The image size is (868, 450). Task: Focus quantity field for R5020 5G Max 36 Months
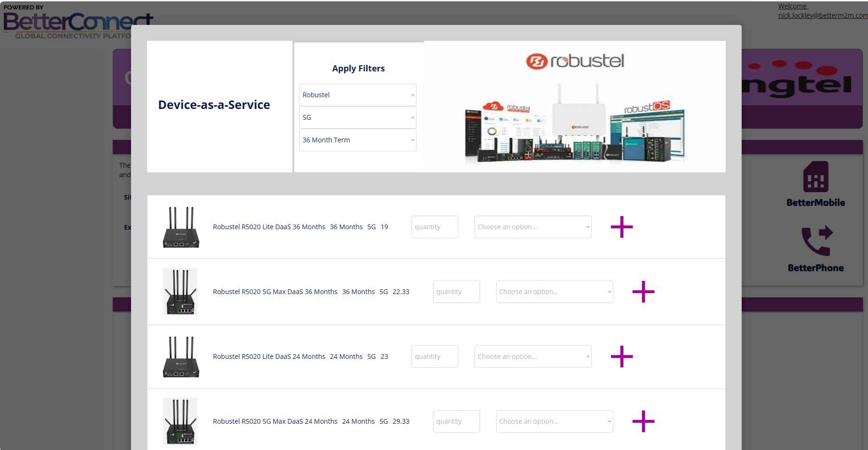[456, 292]
